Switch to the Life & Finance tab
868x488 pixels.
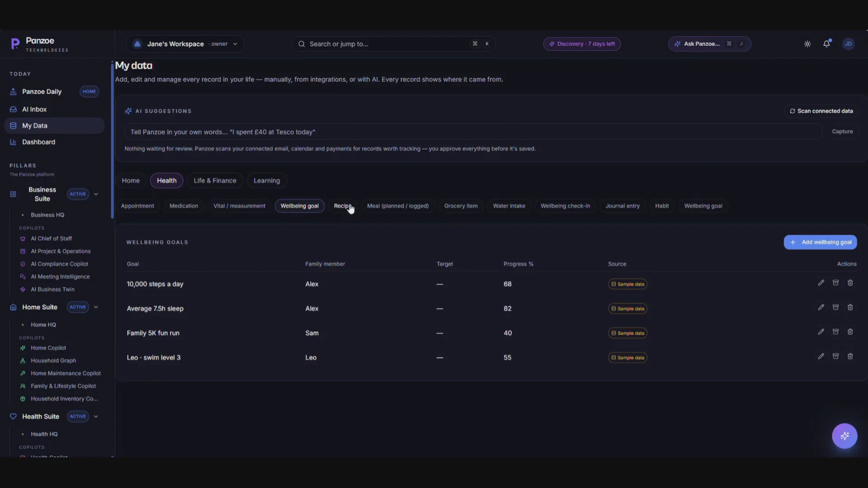215,181
